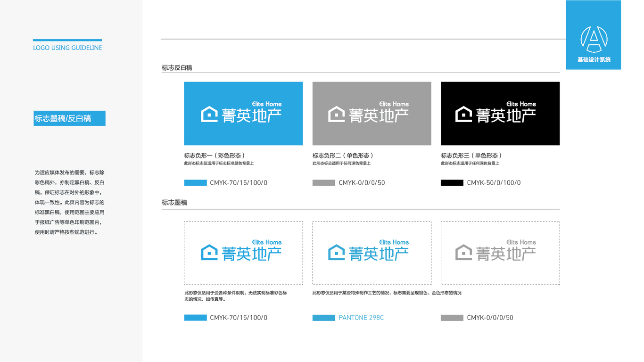
Task: Click the 标志墨稿/反白稿 blue label
Action: pyautogui.click(x=69, y=118)
